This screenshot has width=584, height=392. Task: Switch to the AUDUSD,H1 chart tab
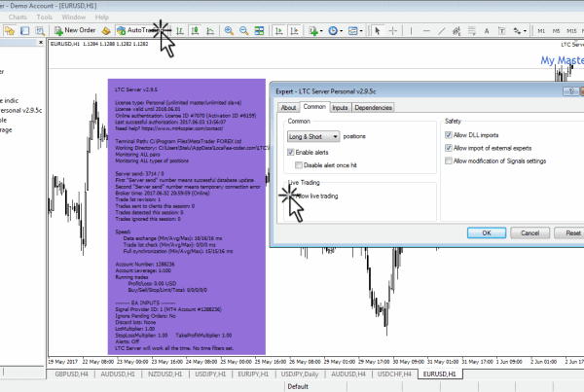click(118, 374)
